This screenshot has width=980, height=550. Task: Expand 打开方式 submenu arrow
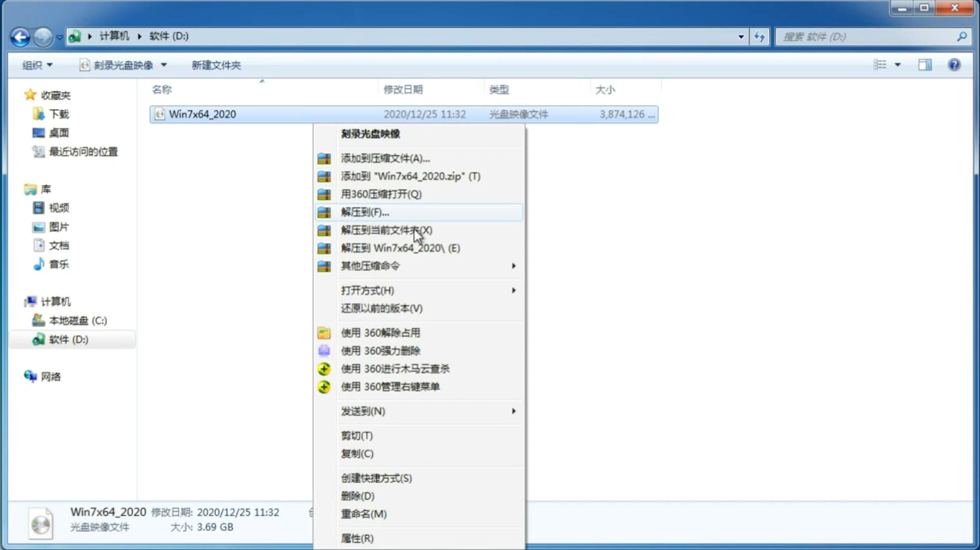pos(514,290)
